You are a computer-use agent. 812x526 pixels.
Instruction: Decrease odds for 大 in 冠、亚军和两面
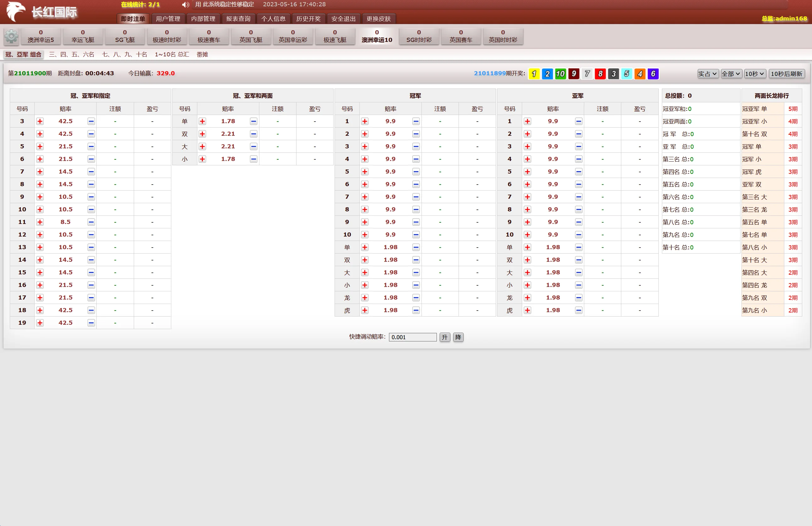click(x=253, y=146)
